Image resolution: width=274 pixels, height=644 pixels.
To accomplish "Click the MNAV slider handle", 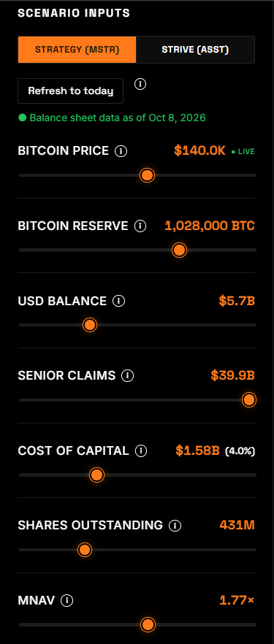I will [148, 625].
